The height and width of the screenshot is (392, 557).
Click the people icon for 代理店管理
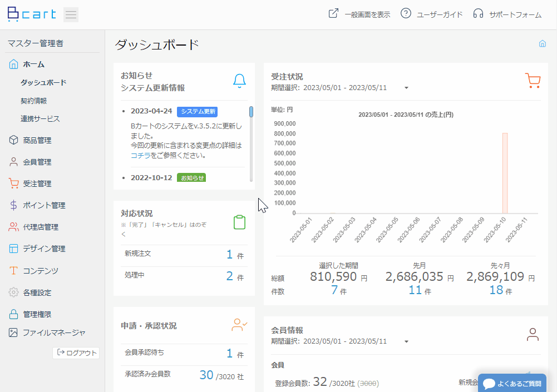pos(13,227)
